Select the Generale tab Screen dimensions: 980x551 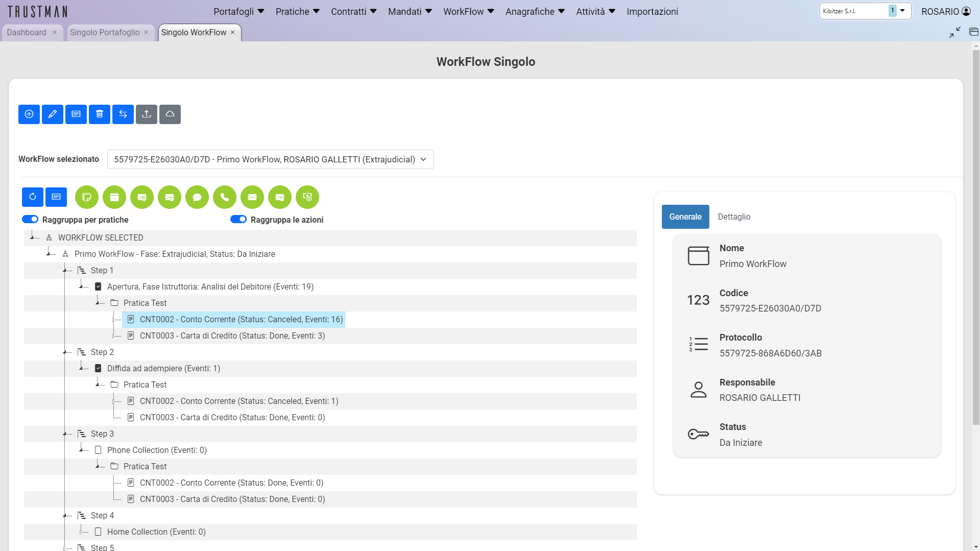685,217
